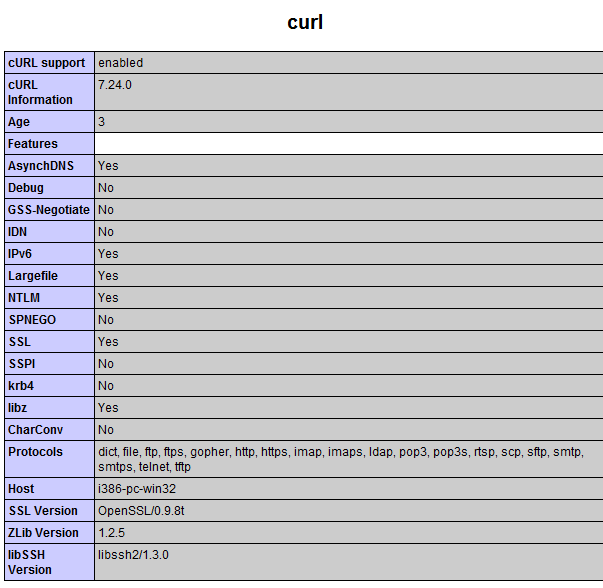Click the 'SSL Version' label
The width and height of the screenshot is (603, 588).
point(43,511)
